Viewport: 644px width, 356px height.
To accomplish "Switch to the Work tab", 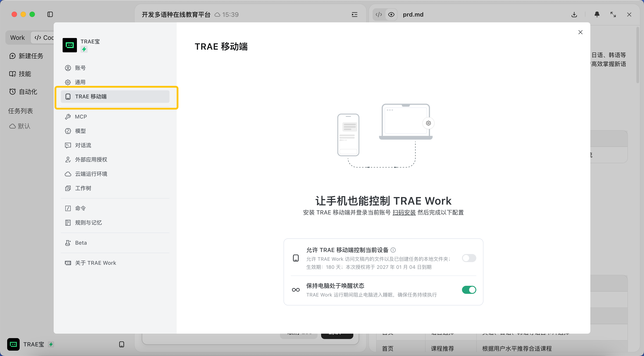I will (x=17, y=38).
